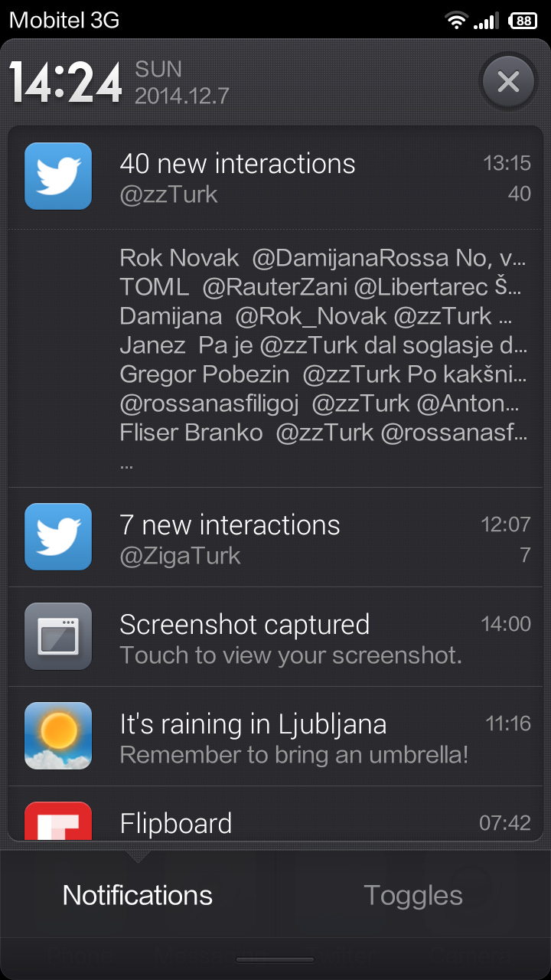Open the Flipboard notification
The width and height of the screenshot is (551, 980).
pos(275,814)
